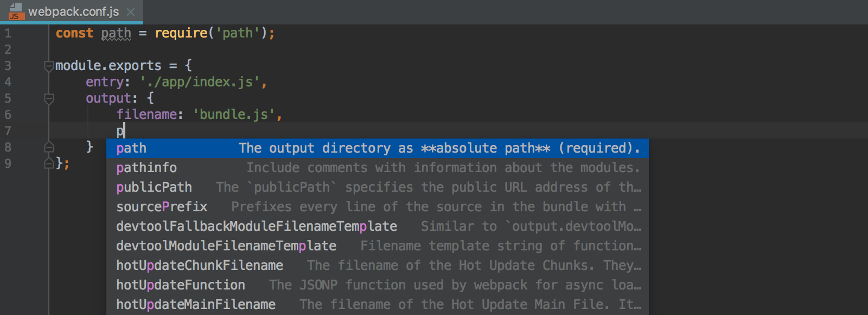Viewport: 868px width, 315px height.
Task: Choose the 'path' completion suggestion
Action: pos(377,148)
